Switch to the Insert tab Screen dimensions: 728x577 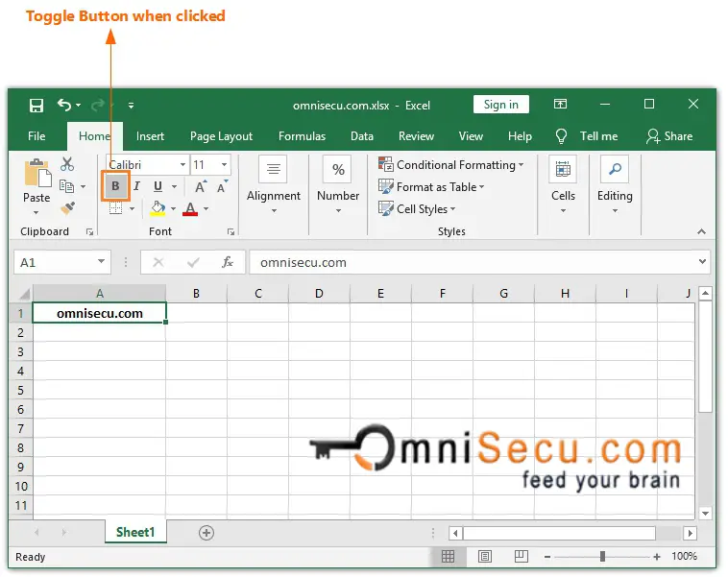150,136
